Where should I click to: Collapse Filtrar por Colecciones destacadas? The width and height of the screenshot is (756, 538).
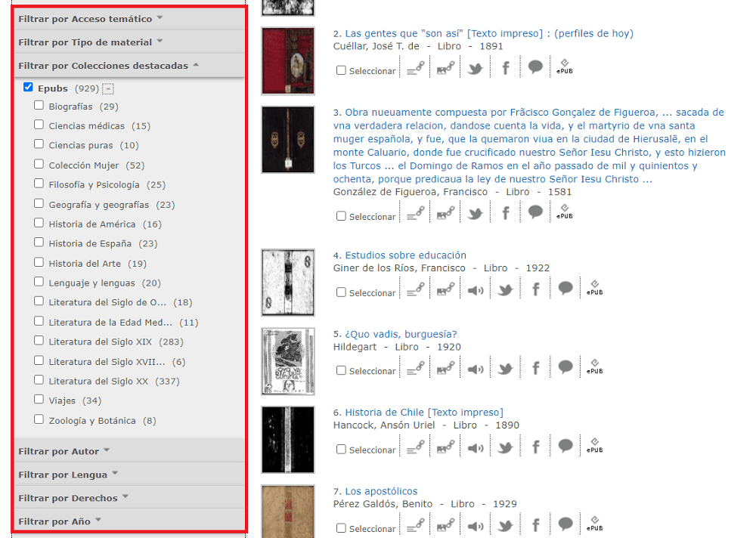[x=129, y=66]
